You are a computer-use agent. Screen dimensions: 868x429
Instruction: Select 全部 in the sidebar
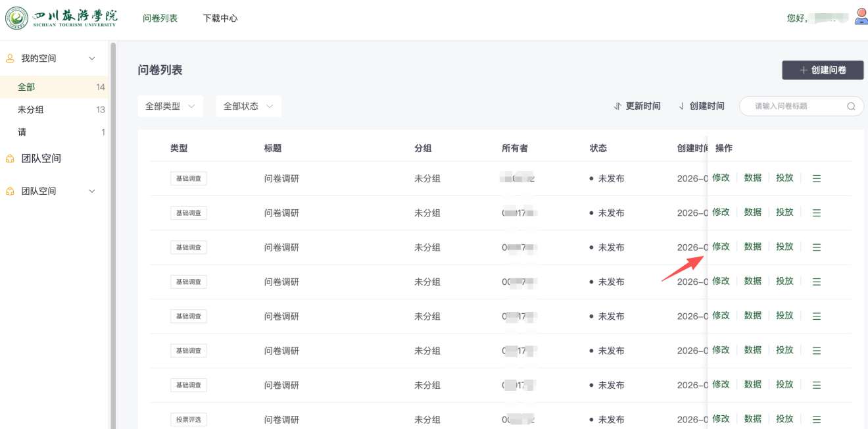[x=54, y=87]
